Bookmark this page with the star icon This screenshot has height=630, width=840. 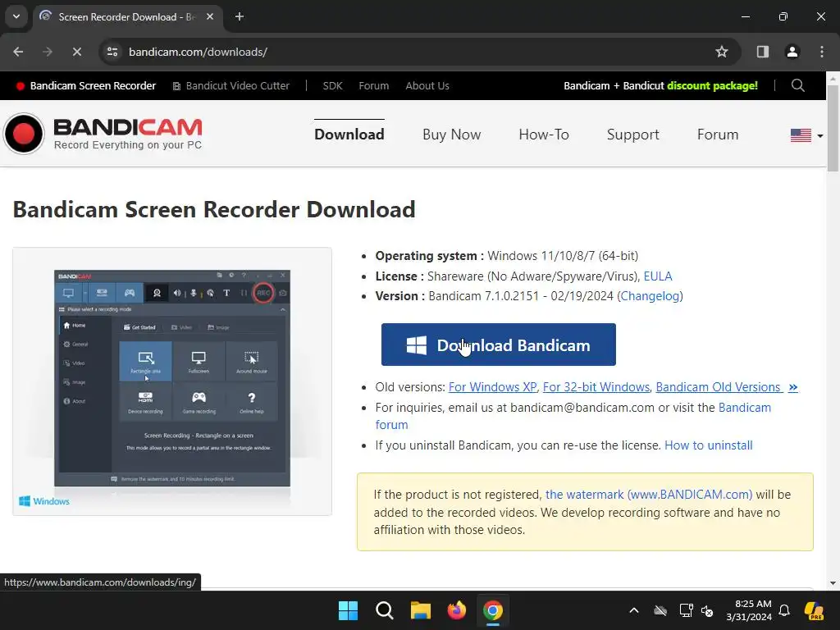722,52
